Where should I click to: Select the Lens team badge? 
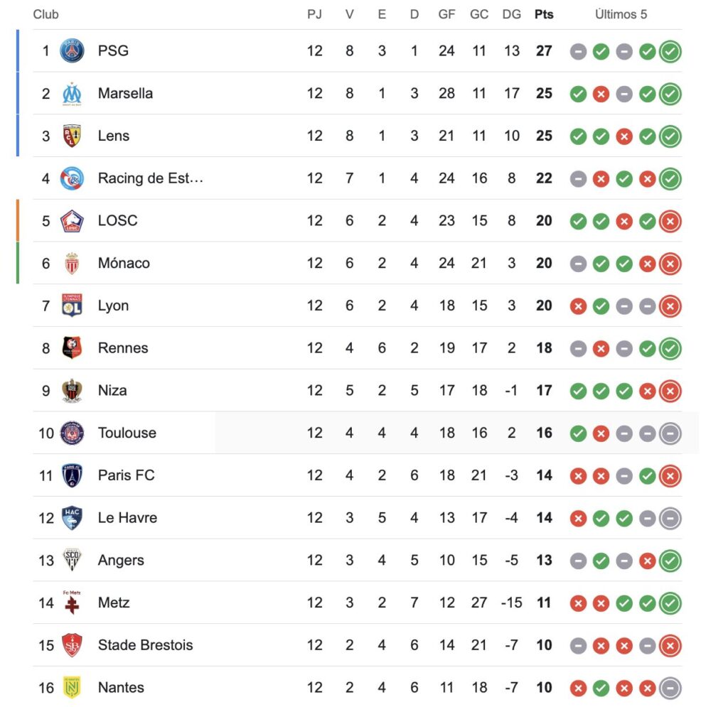coord(72,136)
